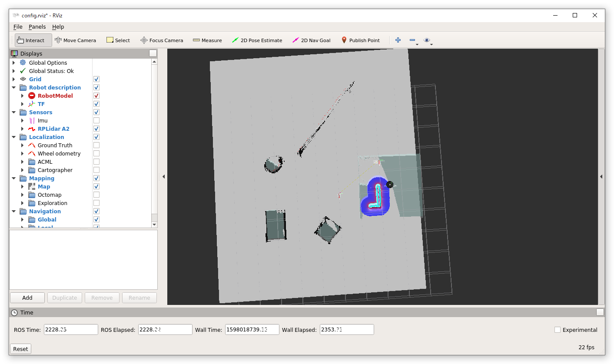
Task: Enable the Imu display checkbox
Action: click(96, 120)
